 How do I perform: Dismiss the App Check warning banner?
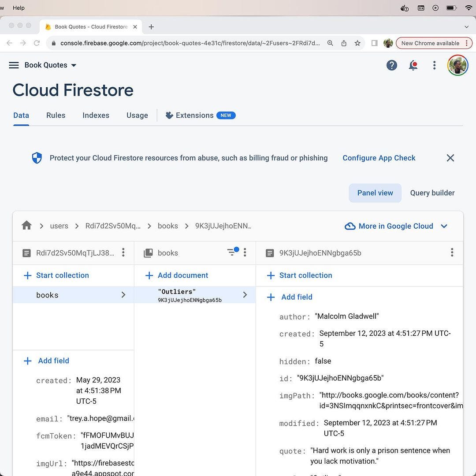450,158
